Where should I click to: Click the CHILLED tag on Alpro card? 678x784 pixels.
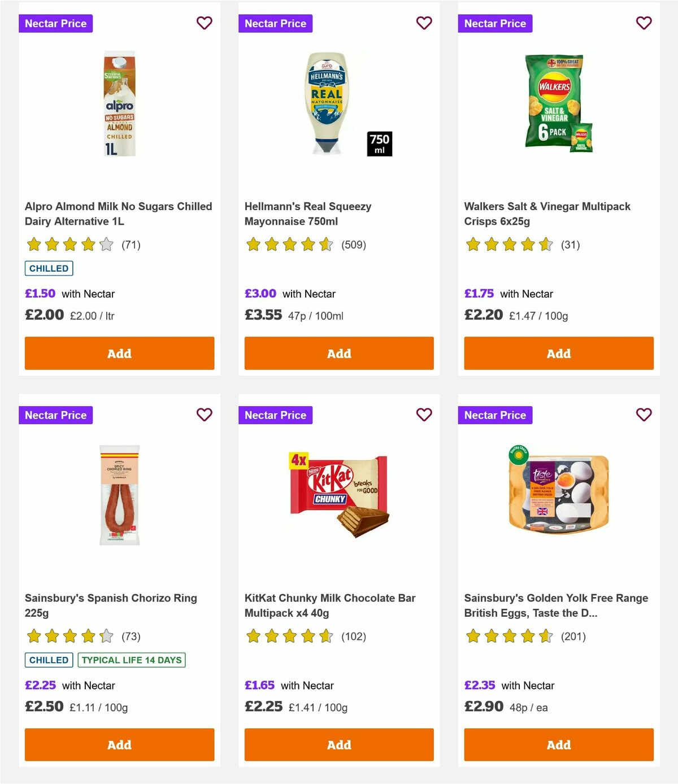(49, 268)
